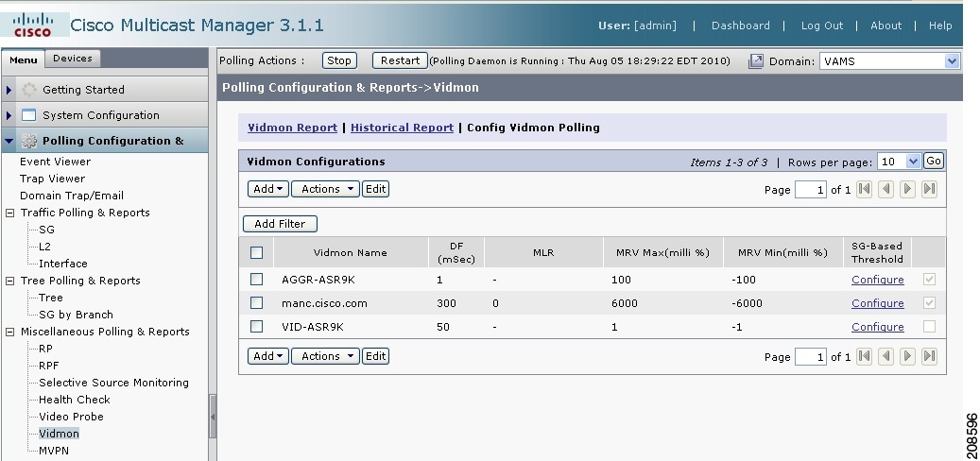Click the domain popup icon beside Domain
Image resolution: width=980 pixels, height=461 pixels.
(756, 60)
